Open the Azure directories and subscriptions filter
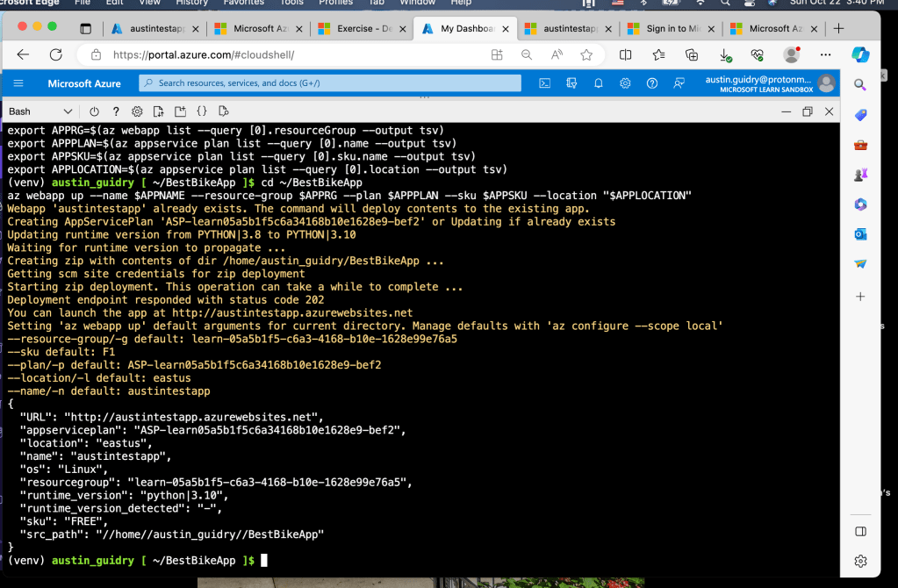Viewport: 898px width, 588px height. (x=571, y=83)
